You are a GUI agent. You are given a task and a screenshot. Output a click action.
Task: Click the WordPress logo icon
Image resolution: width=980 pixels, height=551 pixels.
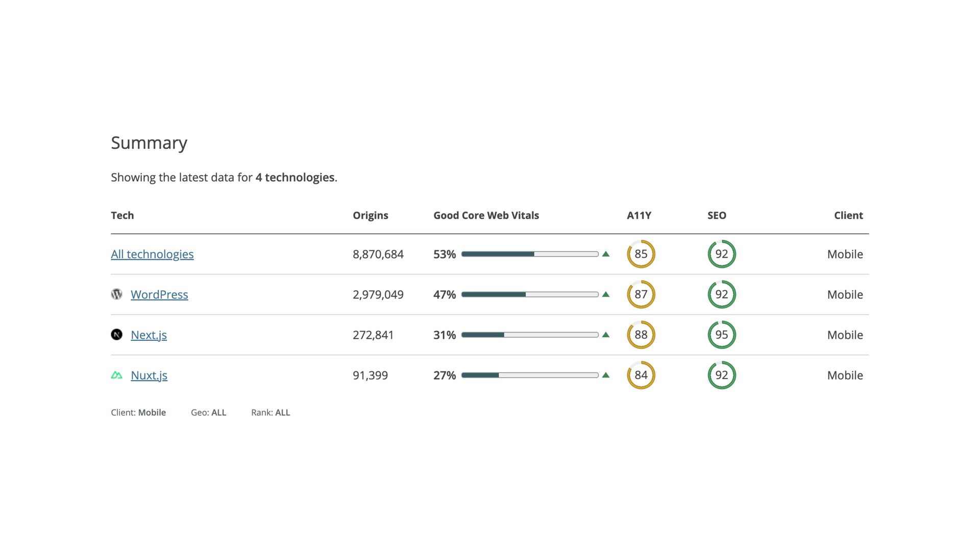(116, 294)
